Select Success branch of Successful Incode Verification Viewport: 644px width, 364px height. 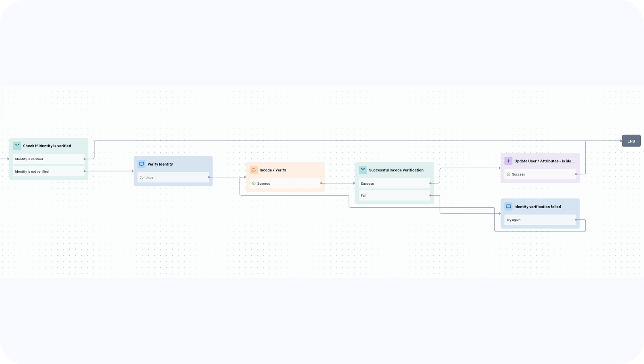tap(394, 184)
